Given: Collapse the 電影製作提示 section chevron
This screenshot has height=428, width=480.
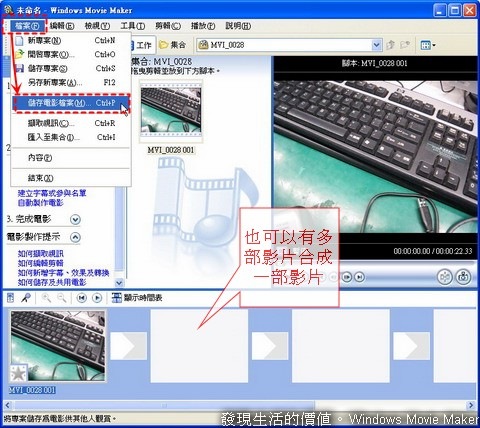Looking at the screenshot, I should [x=76, y=237].
